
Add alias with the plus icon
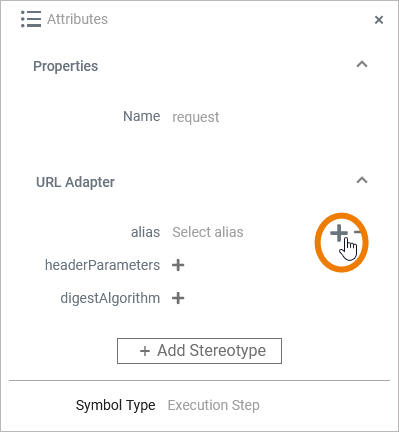click(339, 233)
